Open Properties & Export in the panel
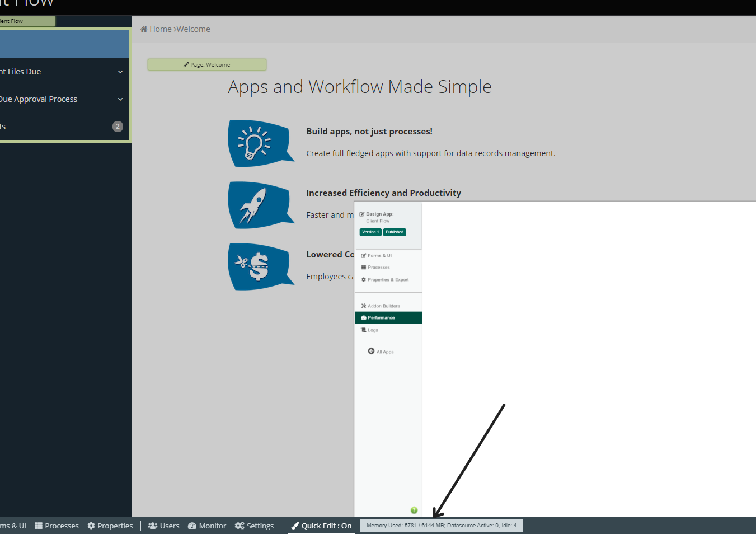The height and width of the screenshot is (534, 756). pyautogui.click(x=385, y=280)
